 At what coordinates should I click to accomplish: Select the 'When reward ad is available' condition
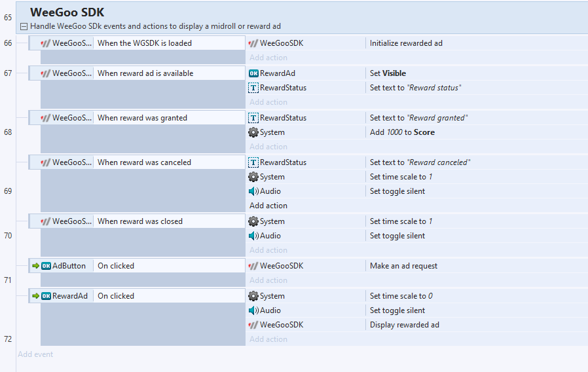tap(145, 73)
